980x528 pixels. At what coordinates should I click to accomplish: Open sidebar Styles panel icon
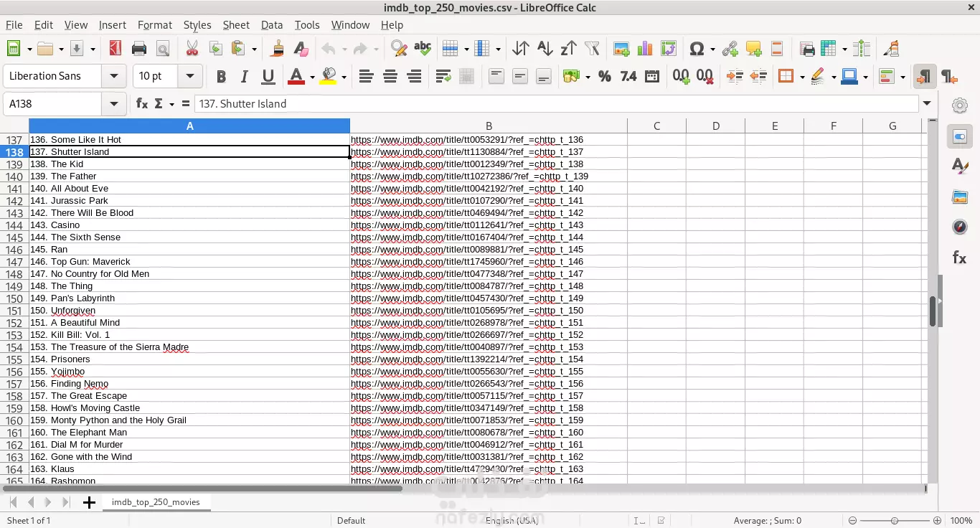click(x=960, y=166)
